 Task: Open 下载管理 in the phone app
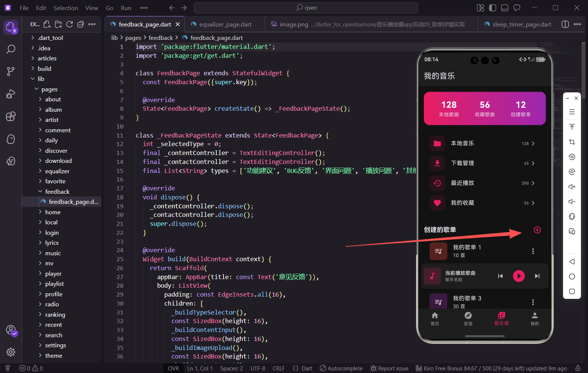tap(485, 163)
